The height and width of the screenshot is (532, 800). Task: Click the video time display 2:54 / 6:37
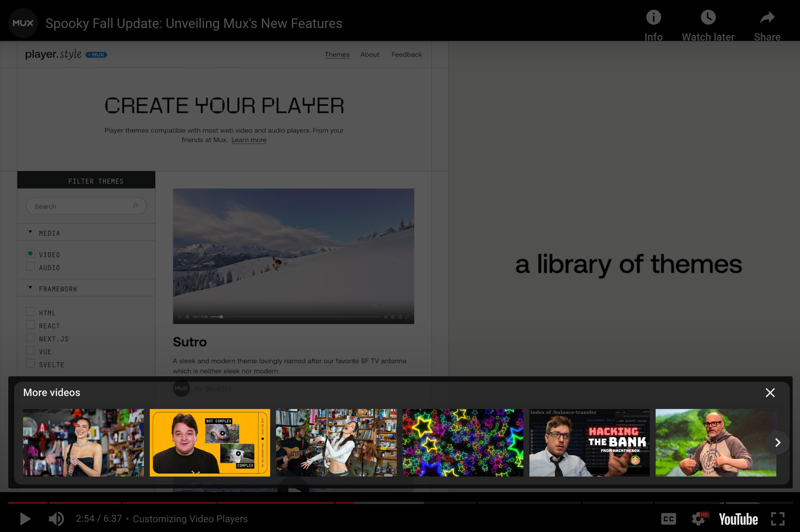coord(99,519)
